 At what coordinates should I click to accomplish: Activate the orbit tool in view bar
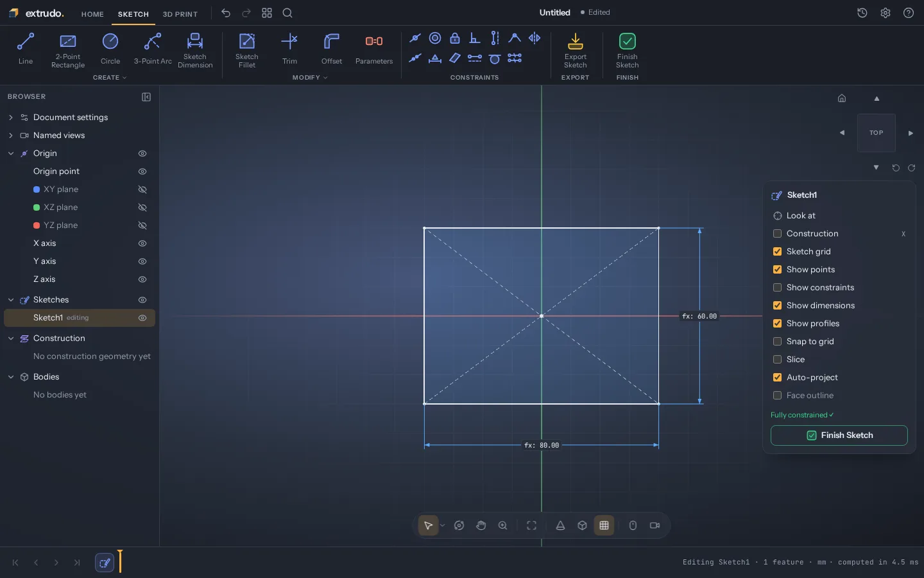(x=459, y=525)
